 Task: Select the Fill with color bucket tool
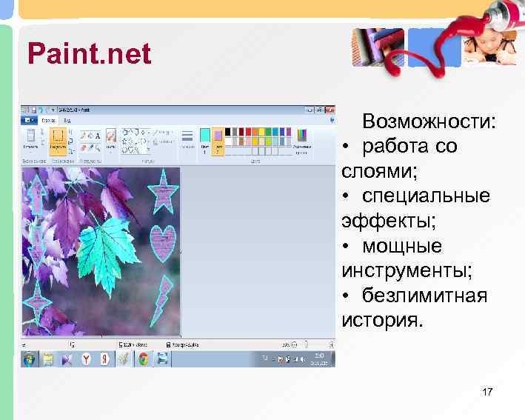[90, 136]
